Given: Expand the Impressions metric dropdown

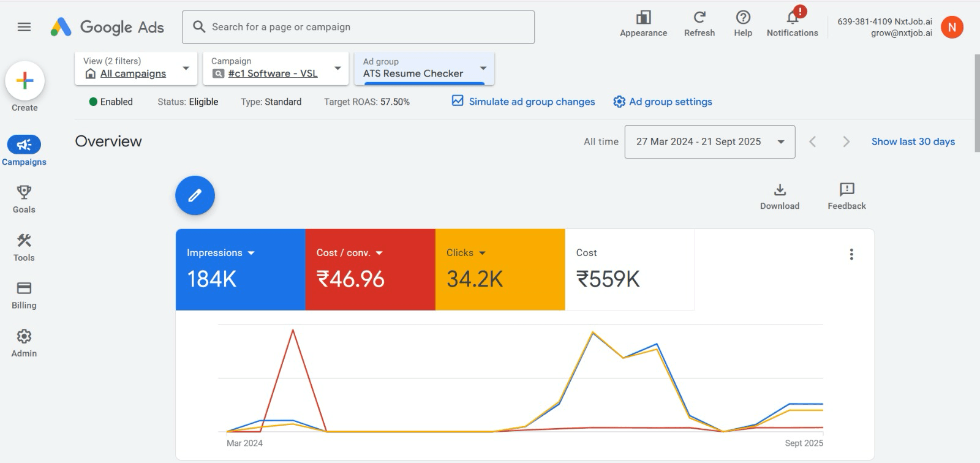Looking at the screenshot, I should coord(251,253).
